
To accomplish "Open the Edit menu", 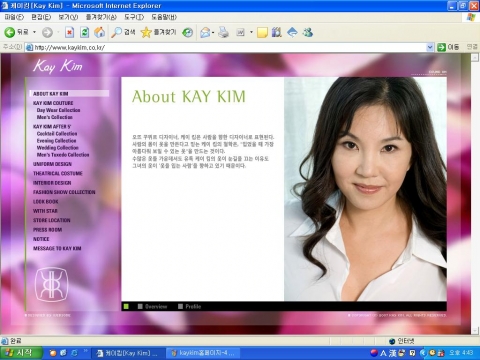I will [x=41, y=17].
